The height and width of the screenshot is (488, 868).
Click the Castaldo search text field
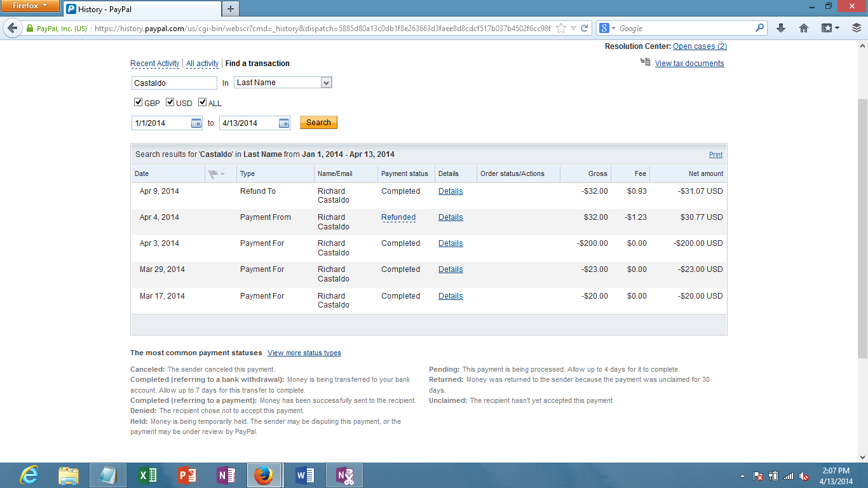pos(174,83)
